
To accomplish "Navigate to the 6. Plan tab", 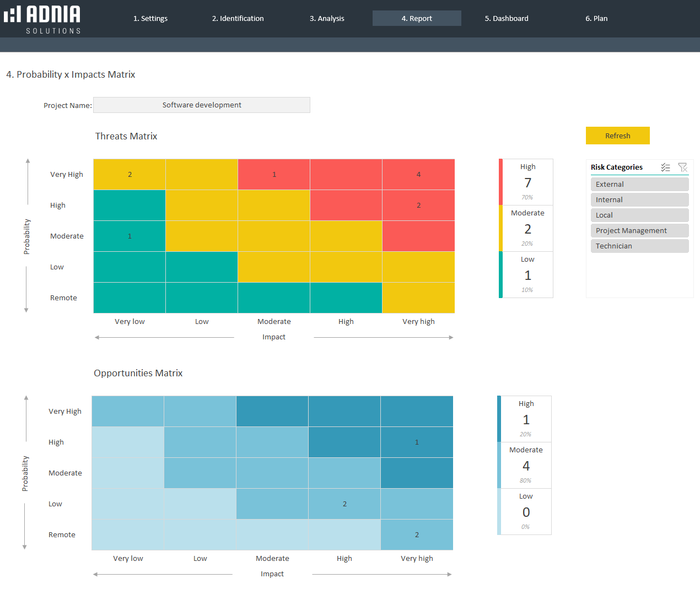I will pyautogui.click(x=596, y=19).
